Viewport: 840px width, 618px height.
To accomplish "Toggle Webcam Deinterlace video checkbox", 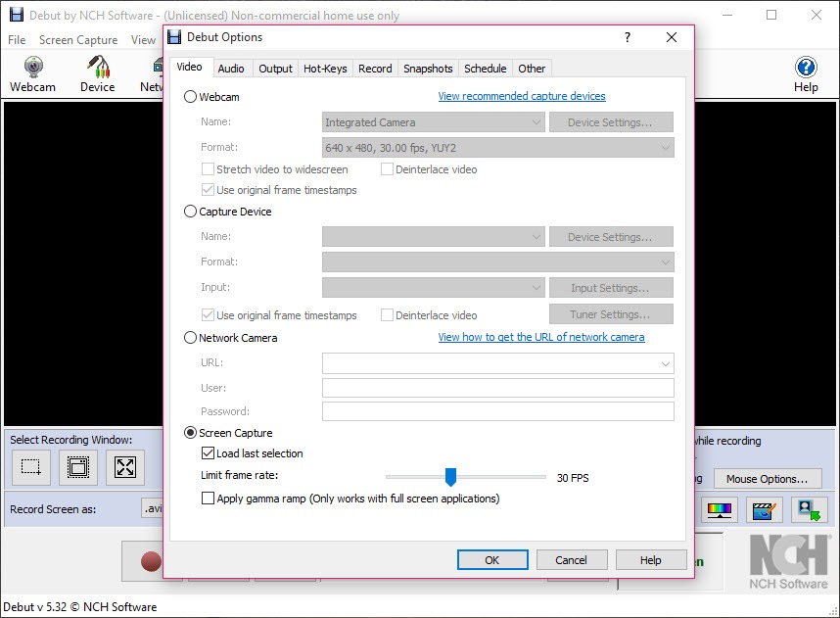I will point(387,169).
